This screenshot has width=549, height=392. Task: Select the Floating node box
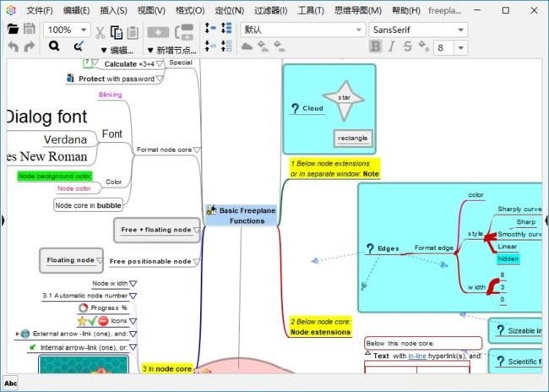(72, 260)
